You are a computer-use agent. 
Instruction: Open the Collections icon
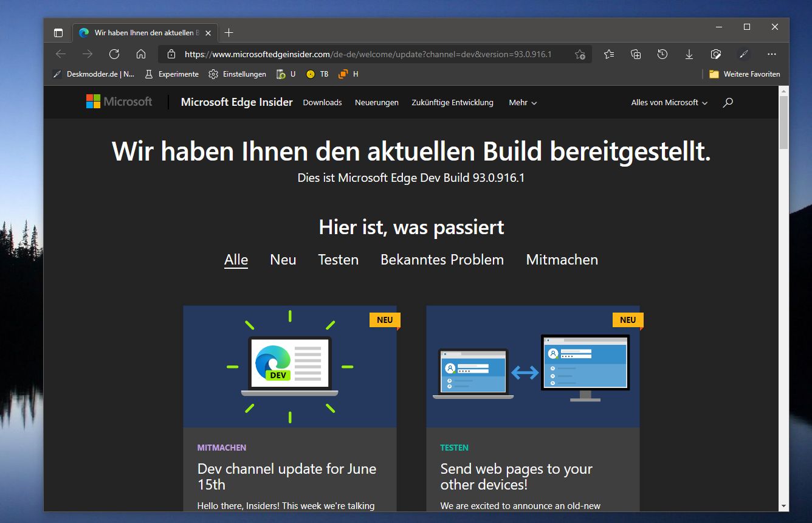tap(636, 54)
